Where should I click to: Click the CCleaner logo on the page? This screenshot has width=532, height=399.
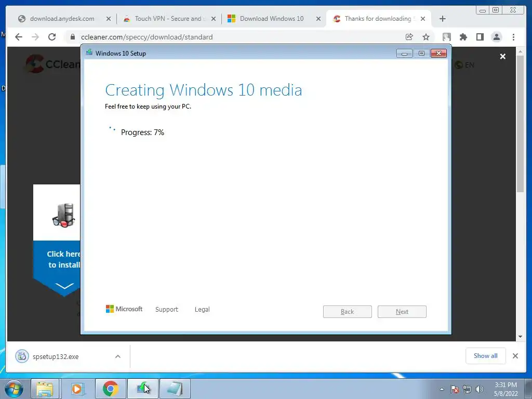click(x=53, y=64)
